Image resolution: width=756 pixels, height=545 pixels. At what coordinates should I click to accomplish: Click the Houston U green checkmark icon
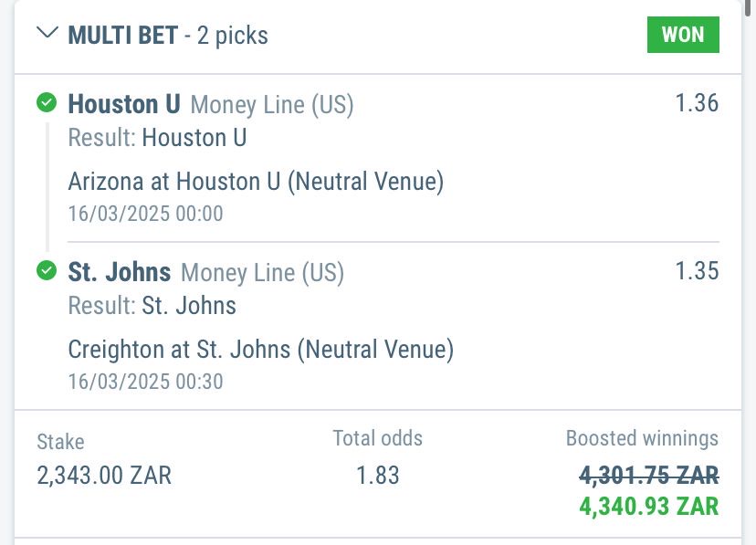click(x=47, y=103)
